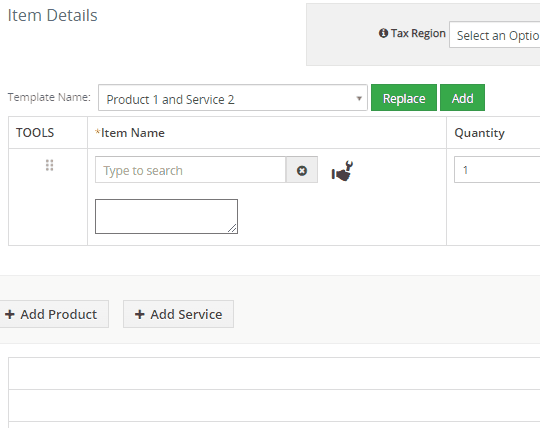
Task: Click the description textarea resize grip
Action: point(232,228)
